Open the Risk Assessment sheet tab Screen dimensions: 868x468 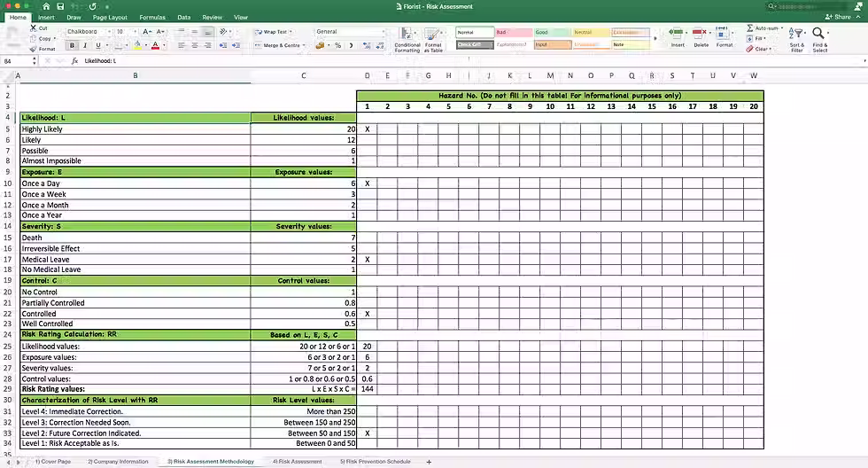click(x=297, y=462)
